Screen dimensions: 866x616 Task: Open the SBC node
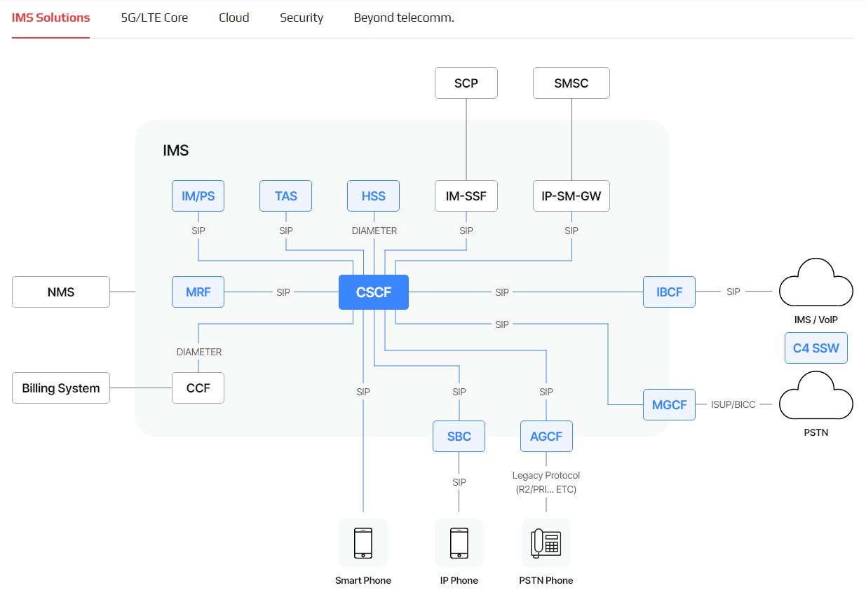tap(459, 437)
